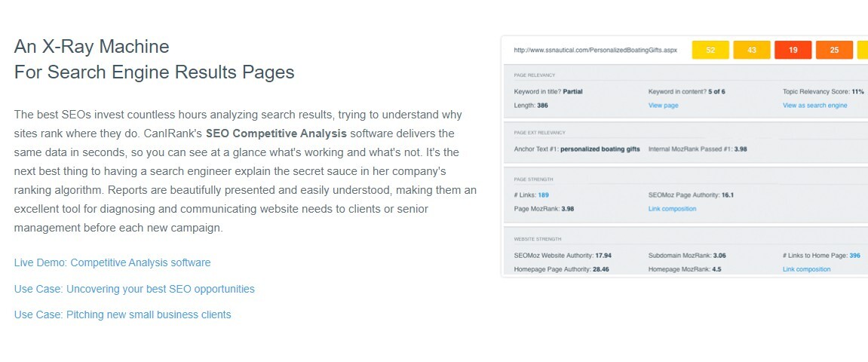Click the Page Ext Relevancy section header

pos(540,133)
